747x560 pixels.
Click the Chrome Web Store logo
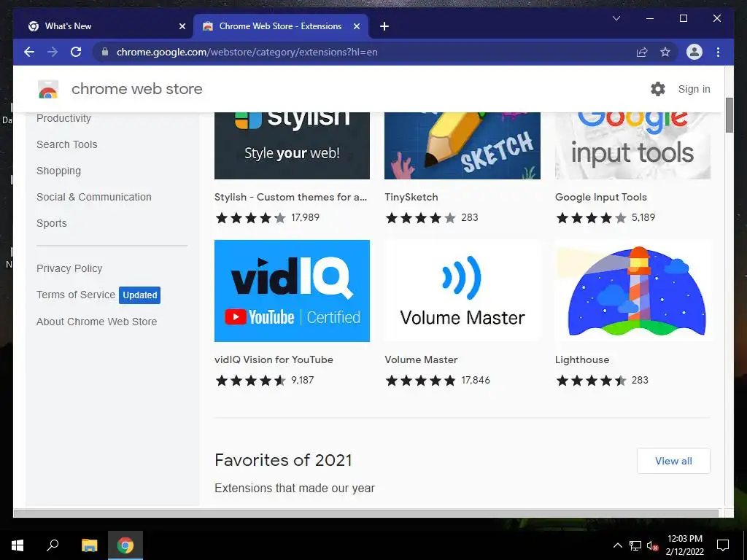tap(48, 89)
